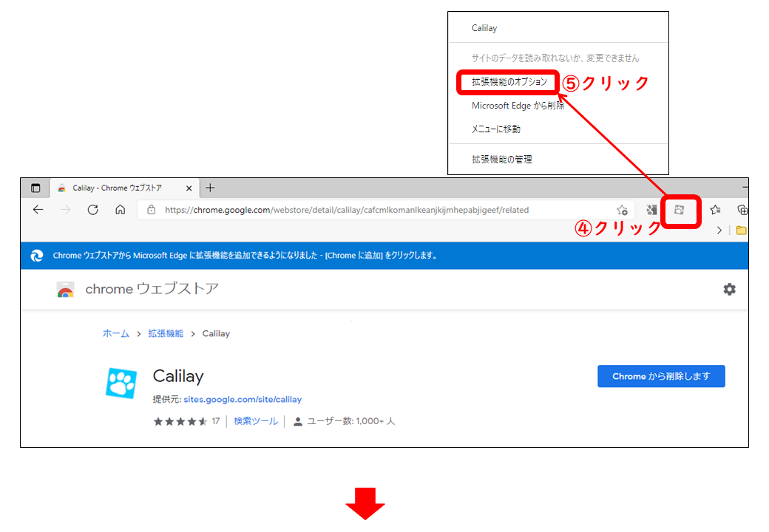
Task: Click the Calilay breadcrumb text
Action: (x=216, y=333)
